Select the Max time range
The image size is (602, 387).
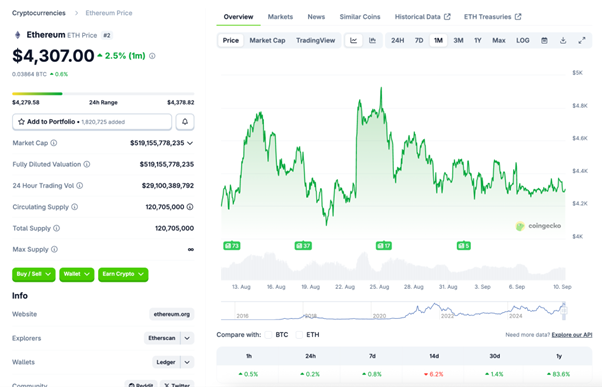pyautogui.click(x=499, y=40)
